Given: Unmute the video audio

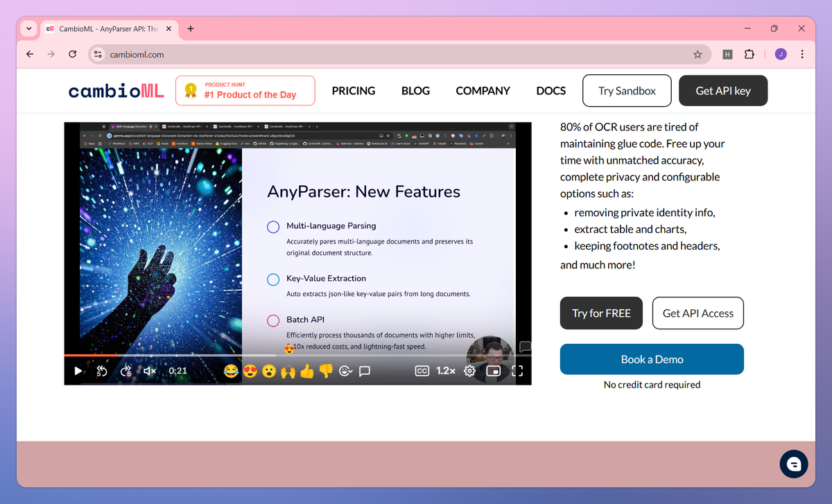Looking at the screenshot, I should pos(150,371).
